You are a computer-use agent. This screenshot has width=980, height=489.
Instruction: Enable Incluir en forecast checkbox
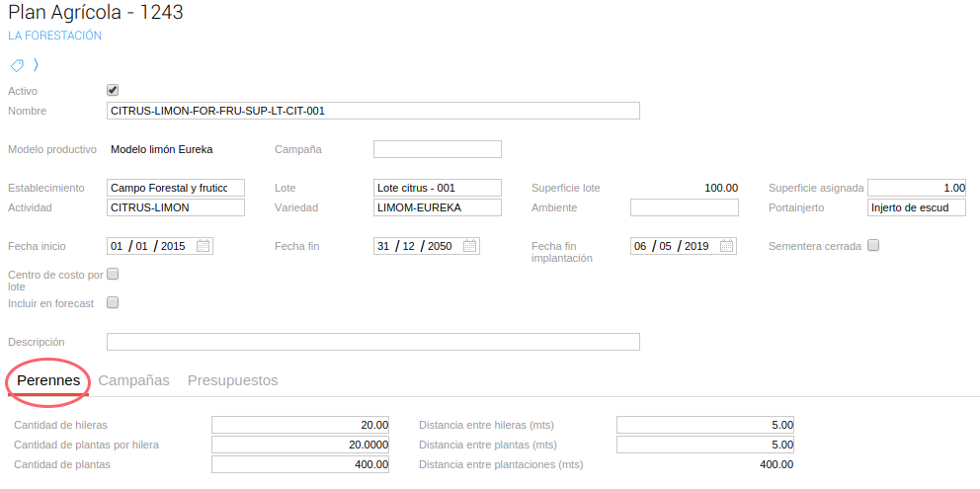point(113,302)
